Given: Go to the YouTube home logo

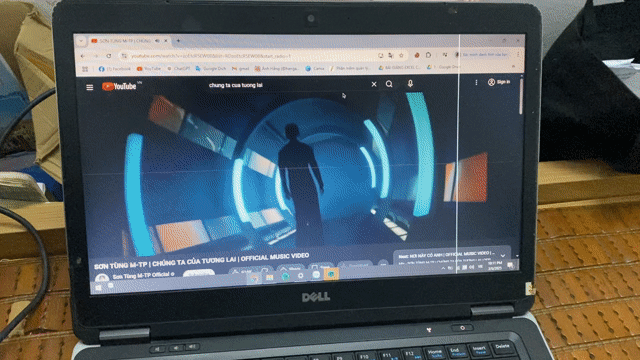Looking at the screenshot, I should click(119, 86).
